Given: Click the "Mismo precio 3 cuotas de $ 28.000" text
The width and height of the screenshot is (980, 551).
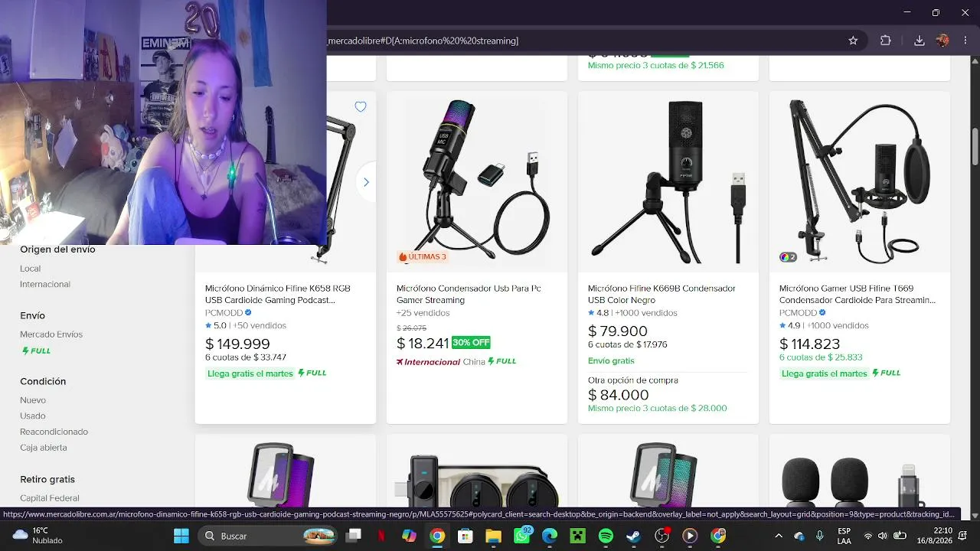Looking at the screenshot, I should [658, 409].
